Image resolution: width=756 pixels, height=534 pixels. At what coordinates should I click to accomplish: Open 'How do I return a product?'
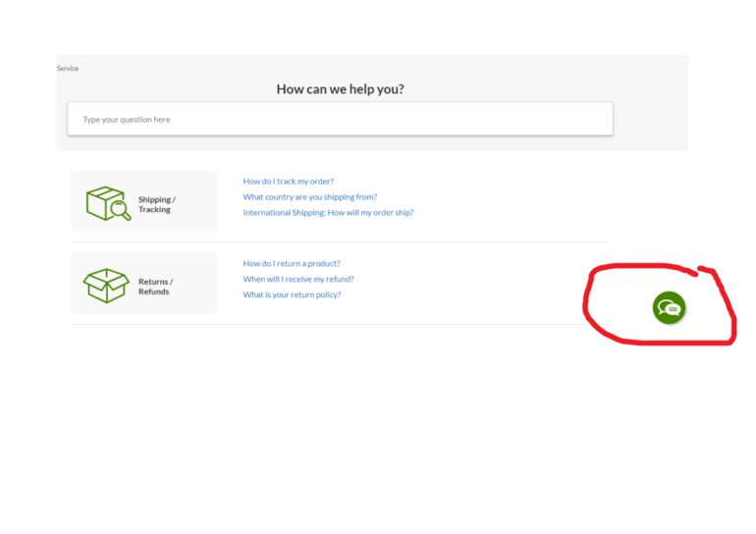tap(292, 264)
